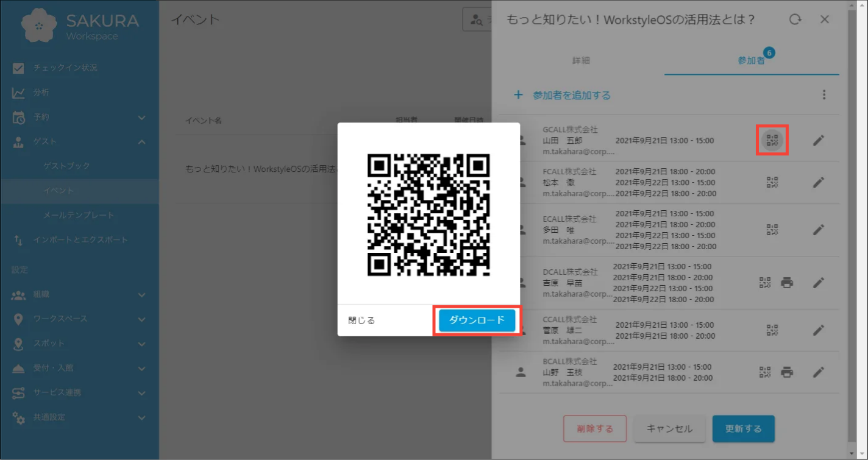Edit participant 菅原 雄二 with pencil icon

point(819,330)
